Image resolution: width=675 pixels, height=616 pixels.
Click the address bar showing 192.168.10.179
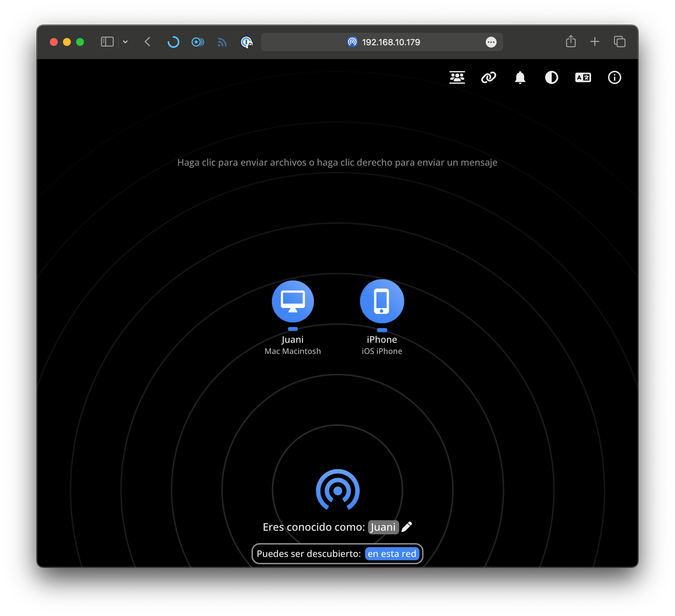tap(382, 42)
